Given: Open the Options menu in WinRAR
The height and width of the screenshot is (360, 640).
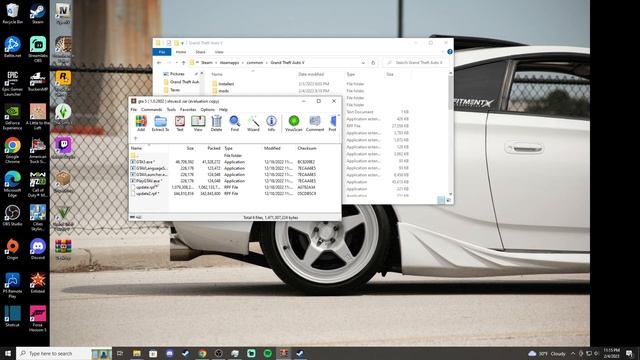Looking at the screenshot, I should click(x=207, y=110).
